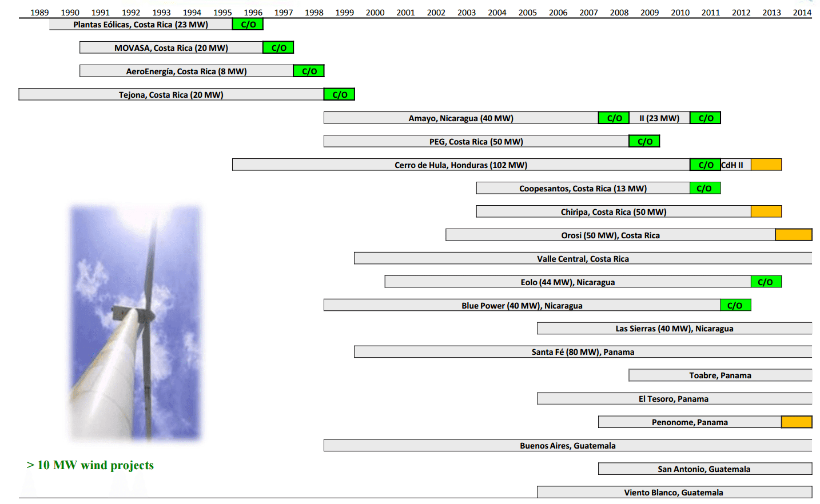
Task: Click the '> 10 MW wind projects' caption
Action: pos(90,465)
